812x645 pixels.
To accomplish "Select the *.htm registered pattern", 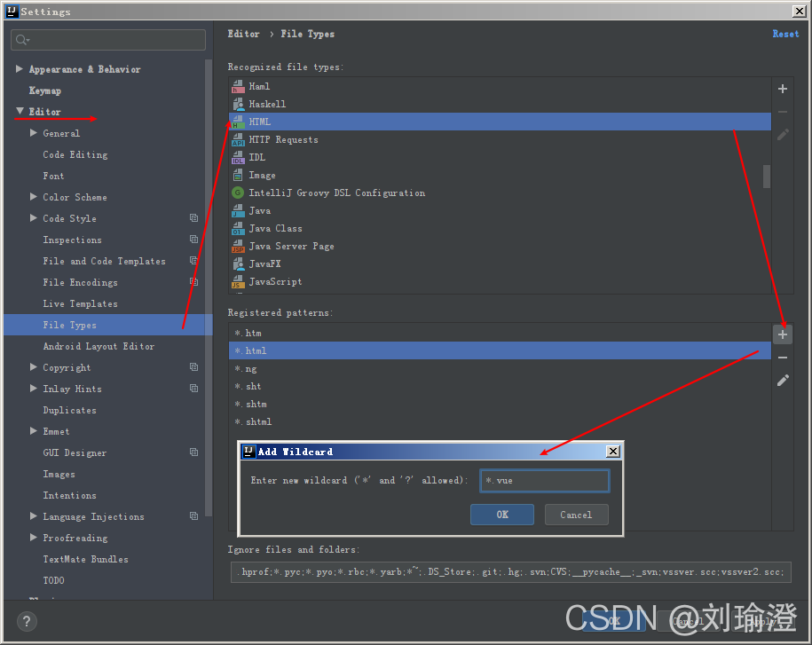I will tap(500, 333).
